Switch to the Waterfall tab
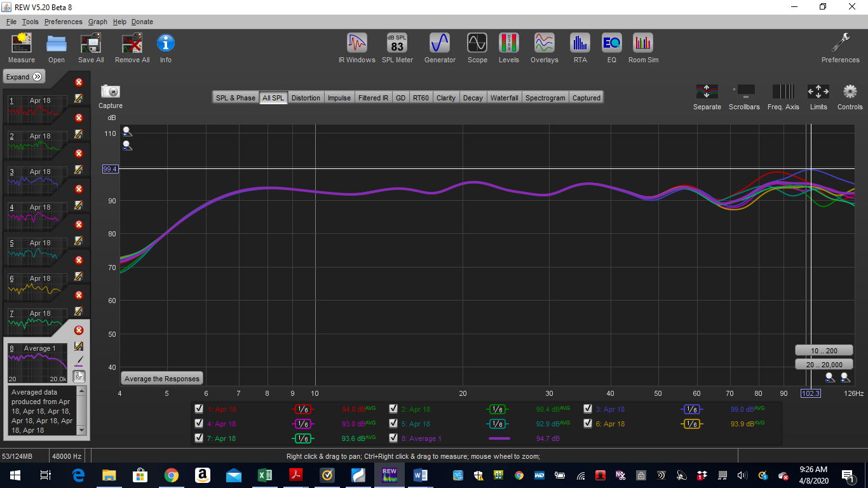868x488 pixels. click(x=504, y=97)
